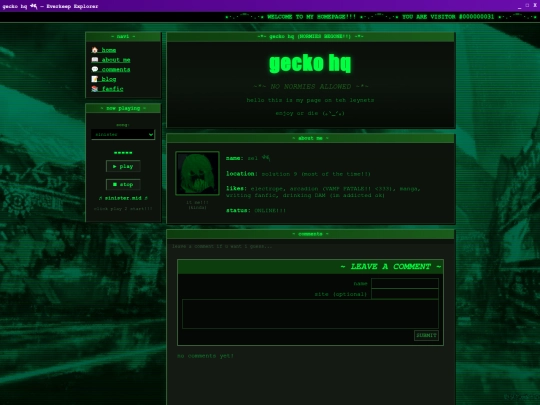This screenshot has height=405, width=540.
Task: Open the home link in navi
Action: (108, 50)
